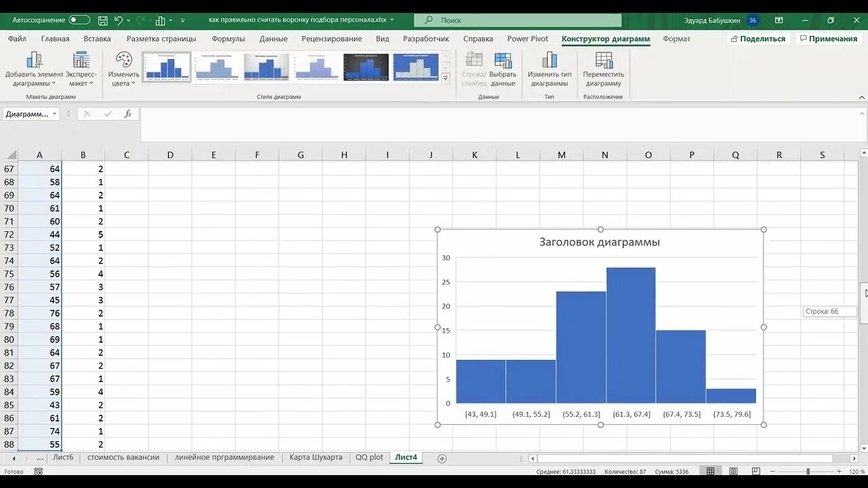Click the Save disk icon
Screen dimensions: 868x488
(x=102, y=20)
